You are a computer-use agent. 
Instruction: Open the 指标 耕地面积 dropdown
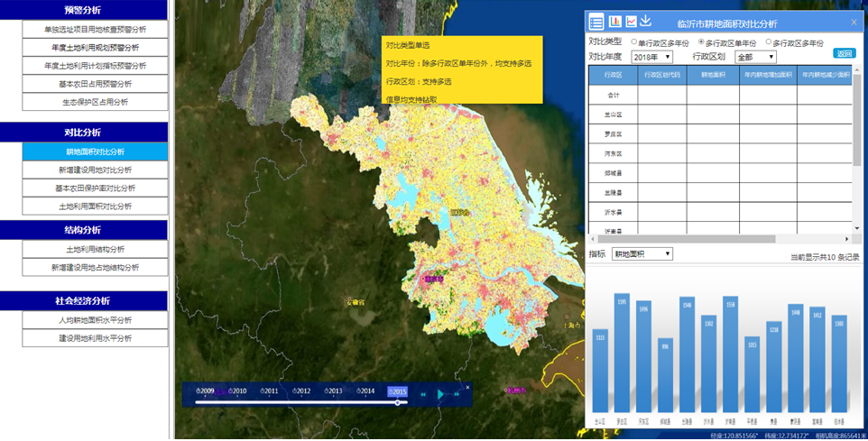tap(642, 254)
